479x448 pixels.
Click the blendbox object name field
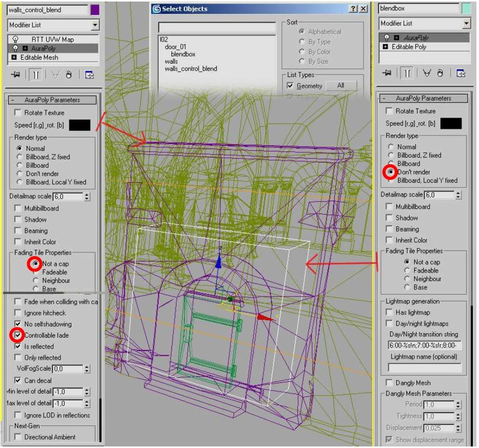click(419, 8)
